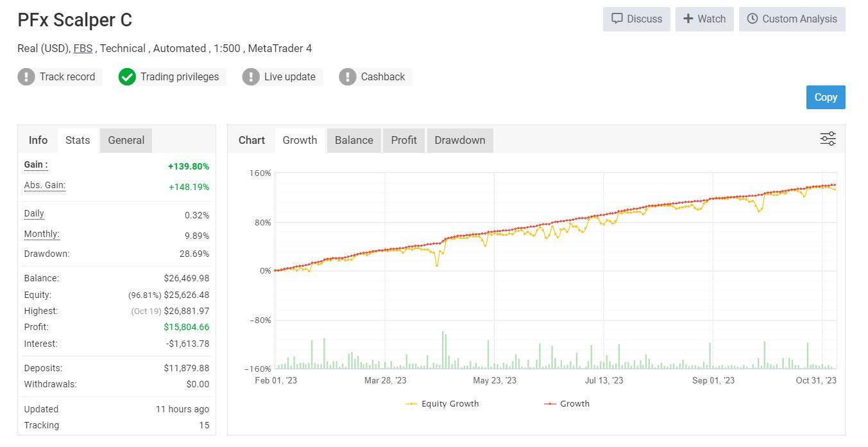Click the plus icon on Watch

coord(690,19)
